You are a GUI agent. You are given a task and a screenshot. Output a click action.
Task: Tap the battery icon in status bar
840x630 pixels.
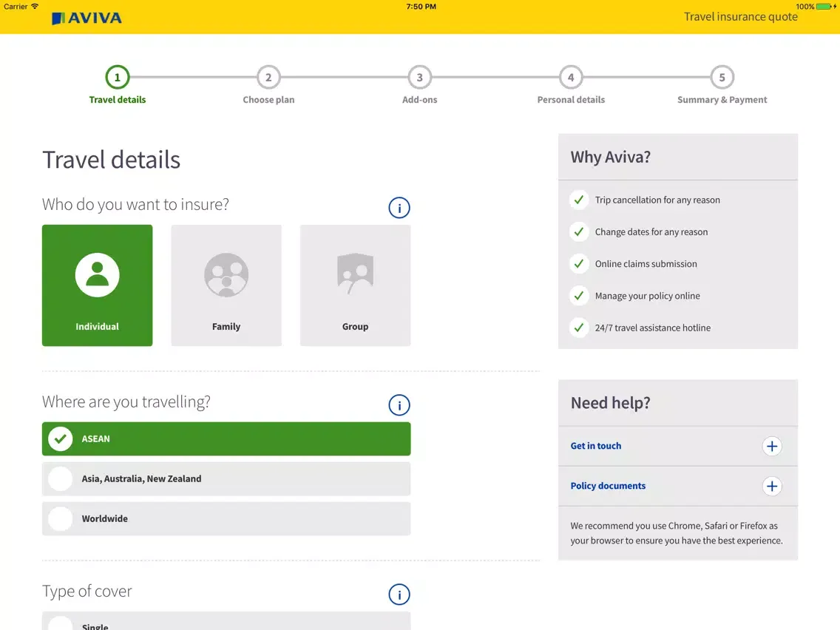click(x=824, y=7)
